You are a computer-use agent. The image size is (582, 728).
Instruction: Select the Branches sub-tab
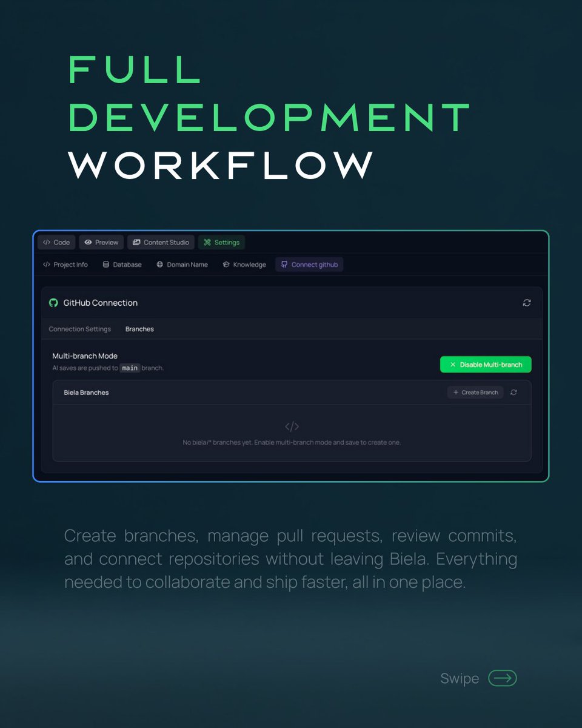pyautogui.click(x=139, y=329)
